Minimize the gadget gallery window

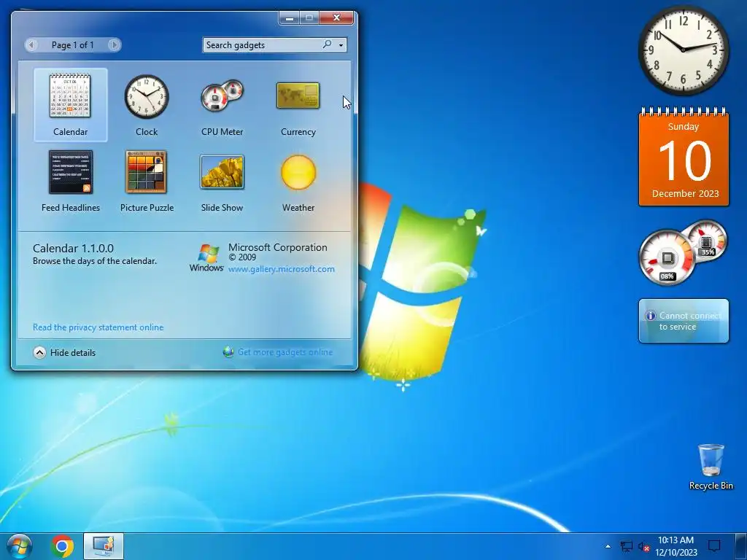pyautogui.click(x=289, y=17)
